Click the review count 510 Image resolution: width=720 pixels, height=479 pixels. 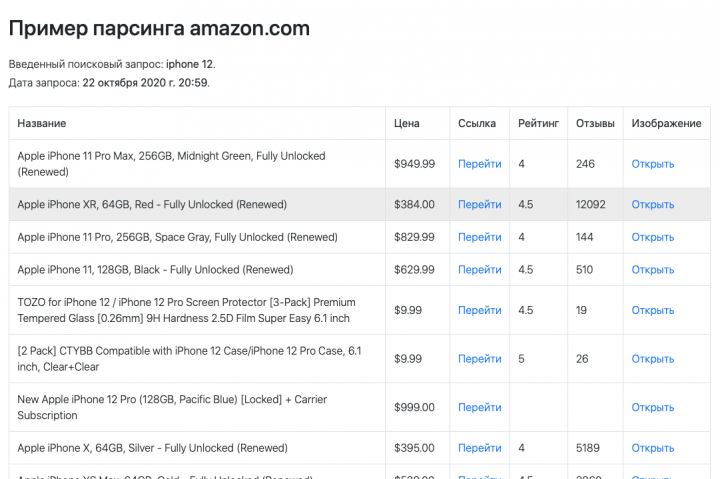coord(585,270)
